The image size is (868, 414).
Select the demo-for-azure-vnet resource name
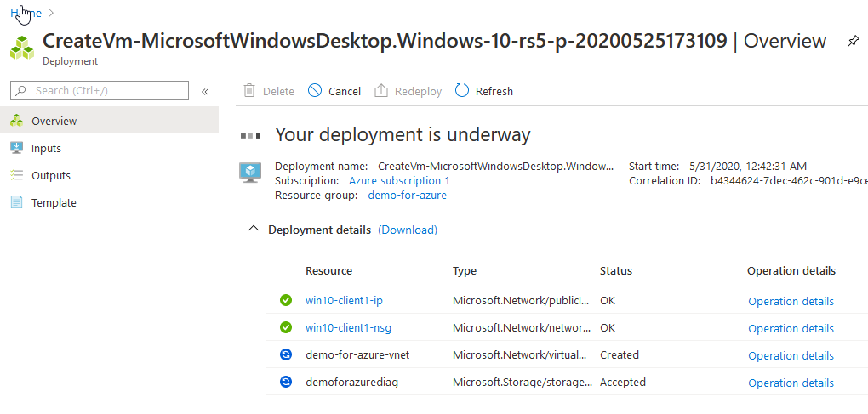tap(357, 354)
